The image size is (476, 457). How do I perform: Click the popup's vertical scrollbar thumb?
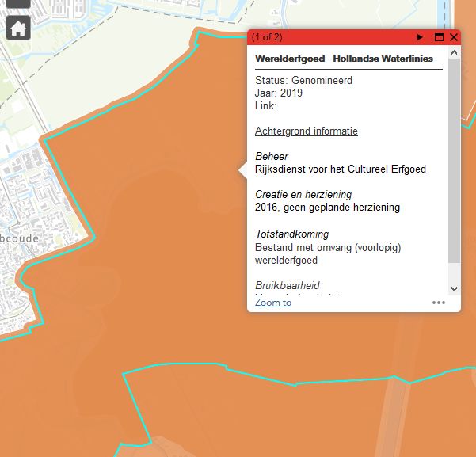pos(454,158)
